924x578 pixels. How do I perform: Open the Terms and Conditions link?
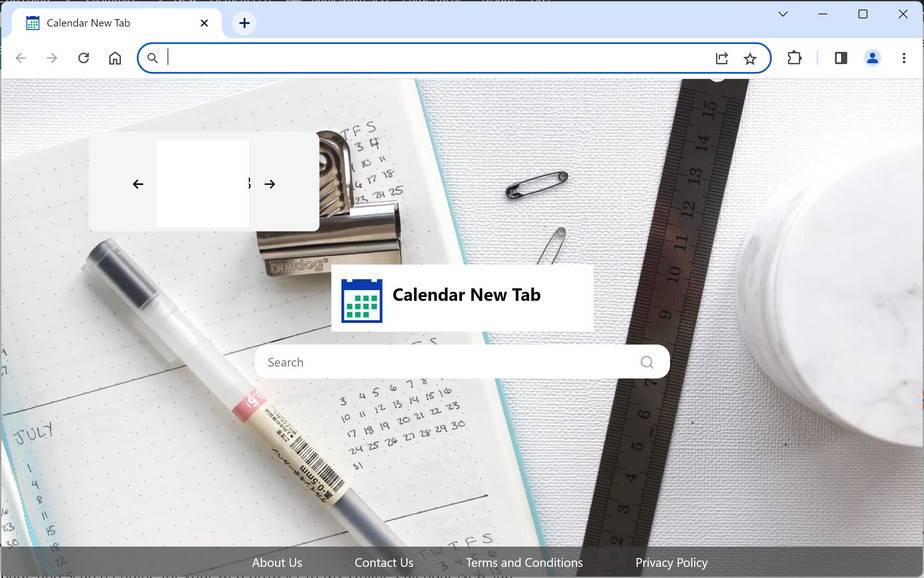[524, 563]
